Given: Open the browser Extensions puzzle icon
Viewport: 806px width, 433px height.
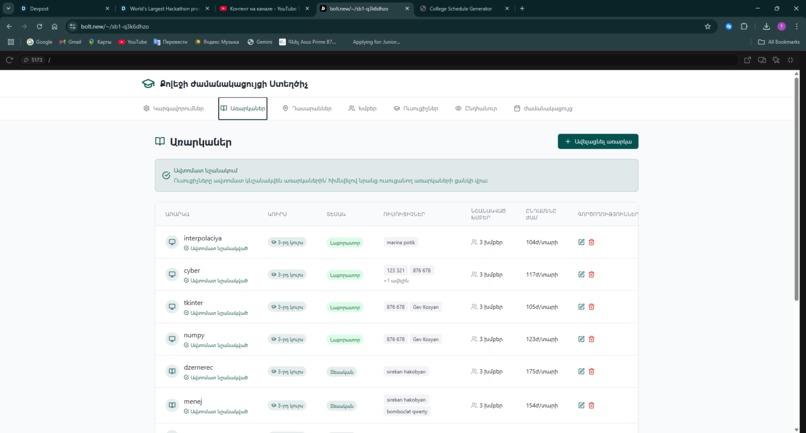Looking at the screenshot, I should pos(744,26).
